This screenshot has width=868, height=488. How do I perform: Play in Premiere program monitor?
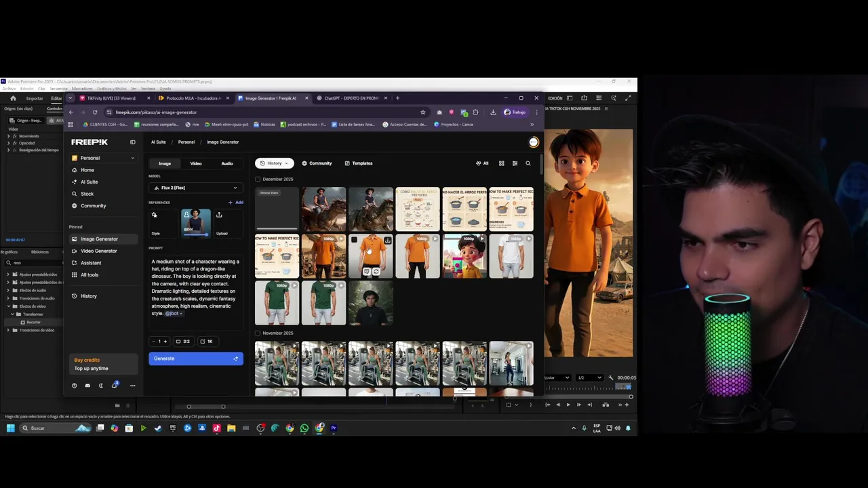click(568, 405)
